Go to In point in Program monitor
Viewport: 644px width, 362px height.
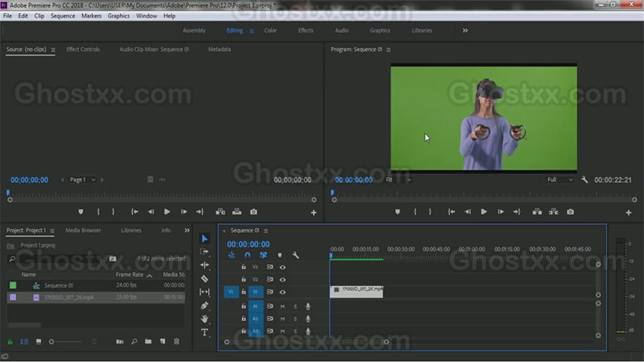point(452,212)
